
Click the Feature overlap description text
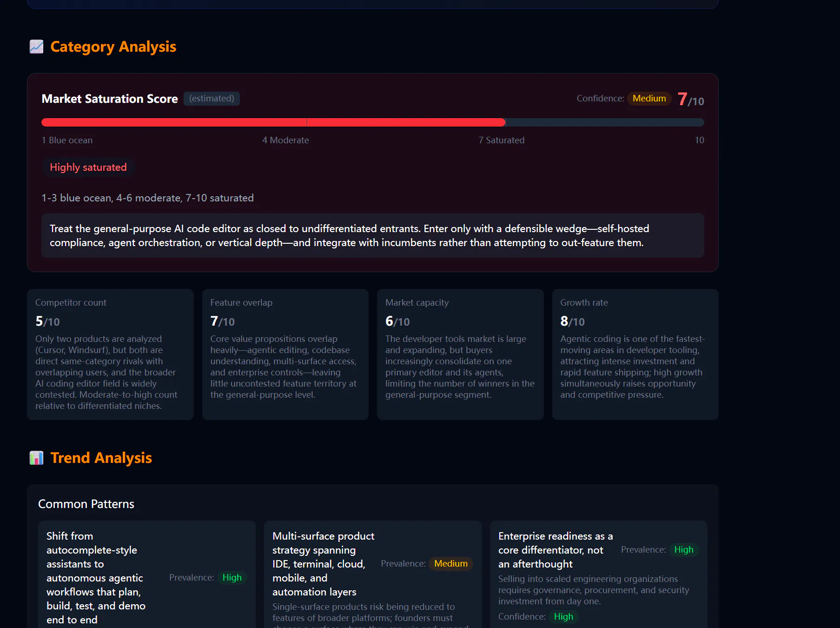[x=284, y=367]
